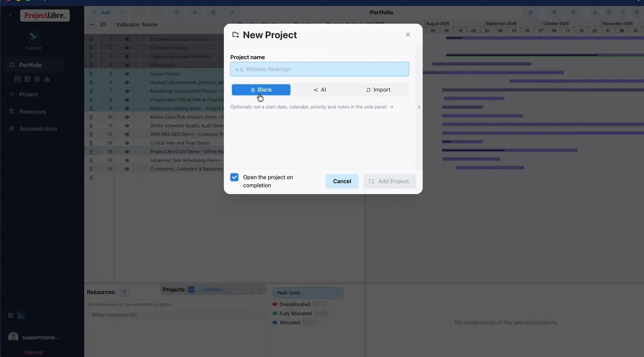The image size is (644, 357).
Task: Open Resources in the left sidebar
Action: [33, 112]
